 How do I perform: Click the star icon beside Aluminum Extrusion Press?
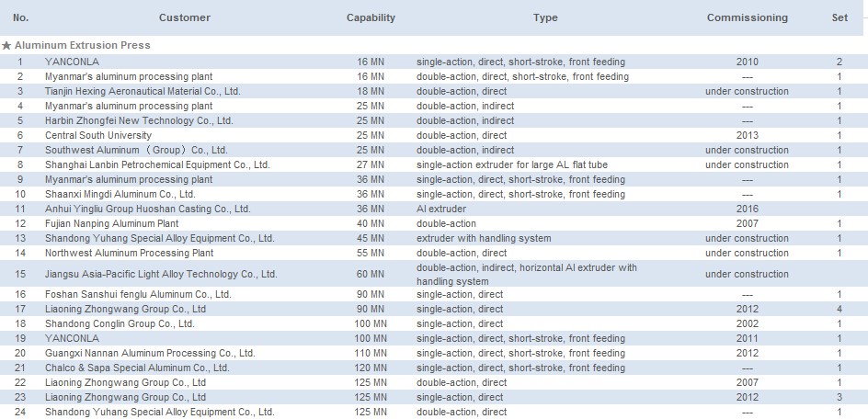click(6, 45)
